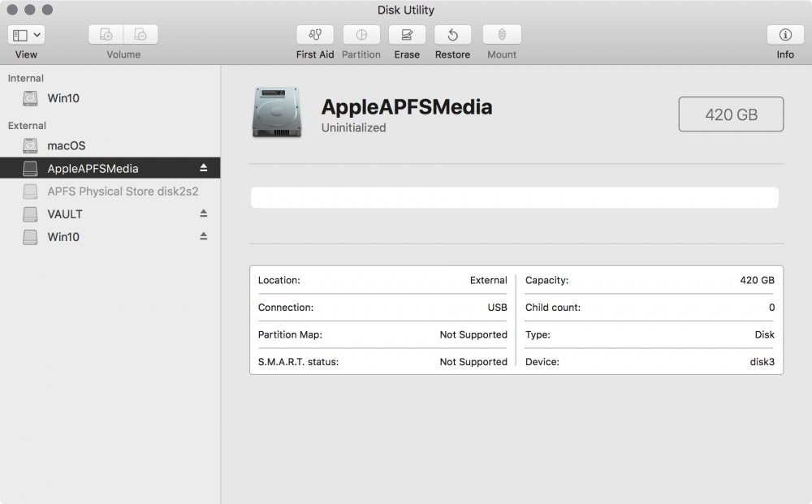Click the APFS Physical Store icon
This screenshot has height=504, width=812.
tap(30, 192)
